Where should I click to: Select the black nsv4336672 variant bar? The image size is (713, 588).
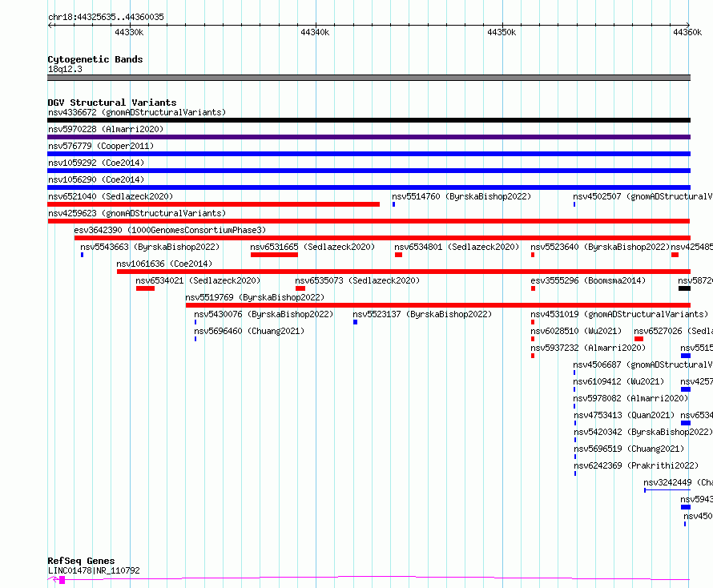click(369, 120)
